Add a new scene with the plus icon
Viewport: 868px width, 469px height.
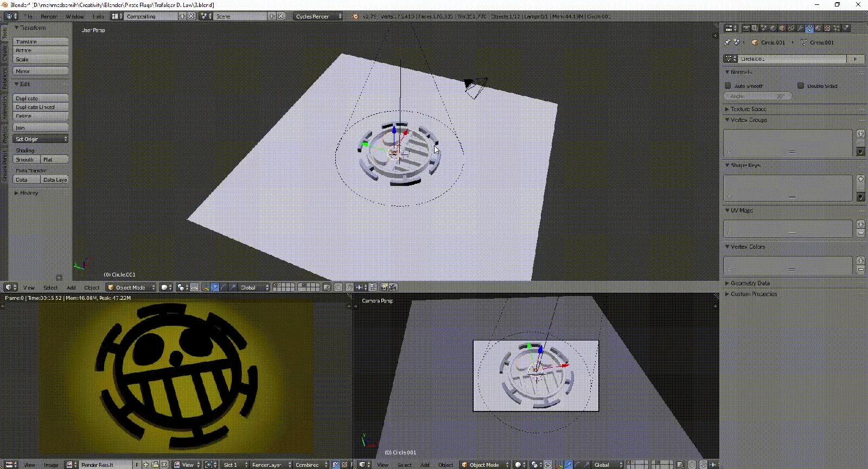pyautogui.click(x=271, y=16)
